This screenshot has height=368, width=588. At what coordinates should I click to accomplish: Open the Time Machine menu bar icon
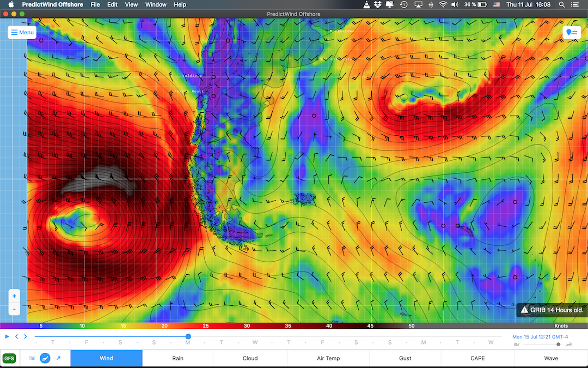pos(404,4)
